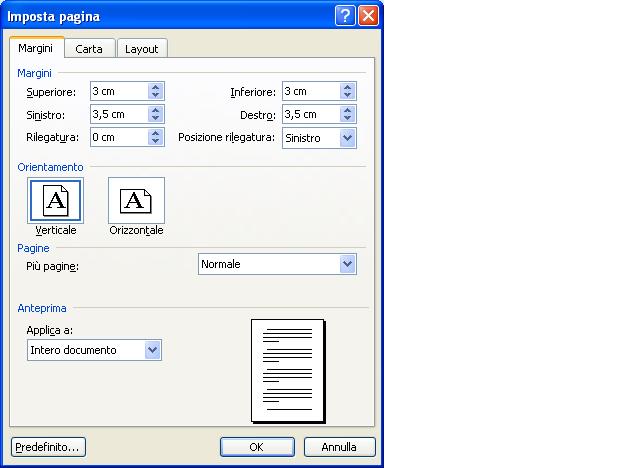The width and height of the screenshot is (640, 468).
Task: Select the Verticale portrait orientation icon
Action: coord(56,201)
